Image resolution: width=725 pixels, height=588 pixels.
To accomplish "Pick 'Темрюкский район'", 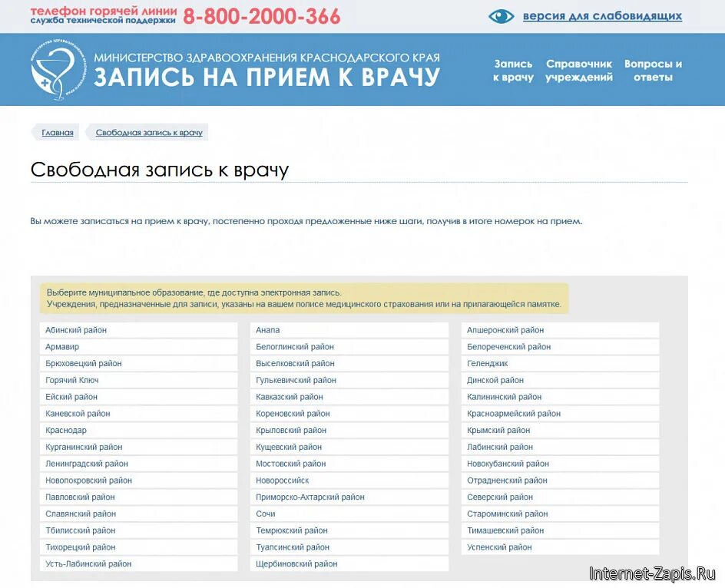I will click(x=349, y=530).
